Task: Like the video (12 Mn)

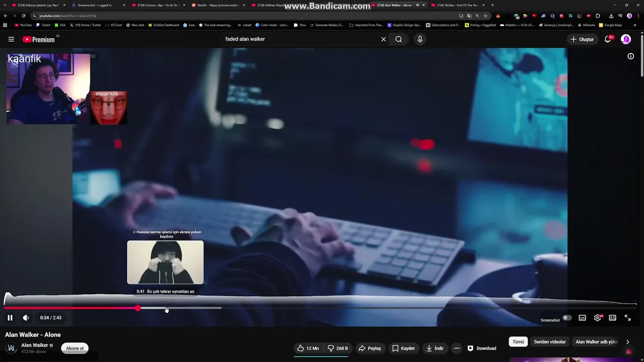Action: (307, 348)
